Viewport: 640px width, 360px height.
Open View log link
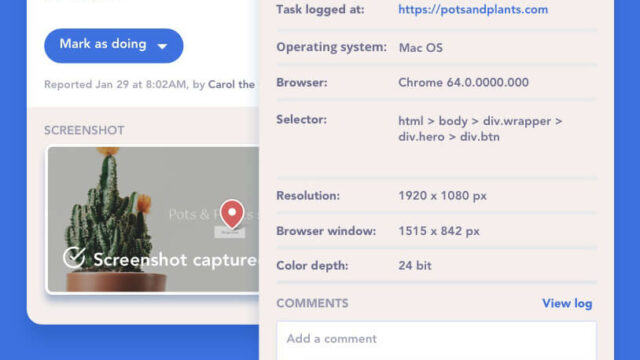click(x=567, y=303)
